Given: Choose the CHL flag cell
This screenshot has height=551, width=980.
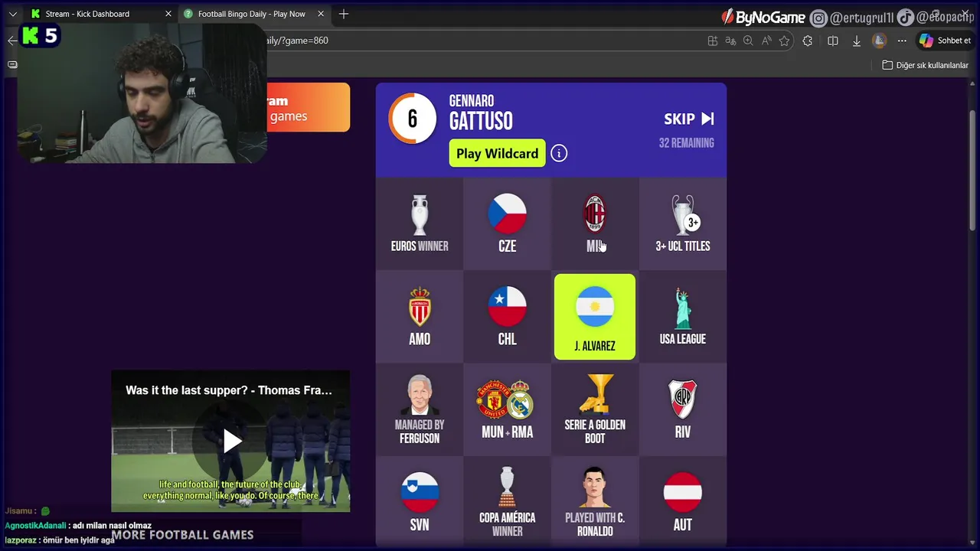Looking at the screenshot, I should point(507,317).
